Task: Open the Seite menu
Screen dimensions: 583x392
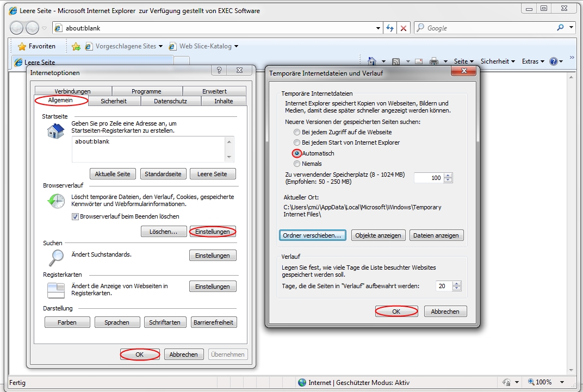Action: tap(464, 61)
